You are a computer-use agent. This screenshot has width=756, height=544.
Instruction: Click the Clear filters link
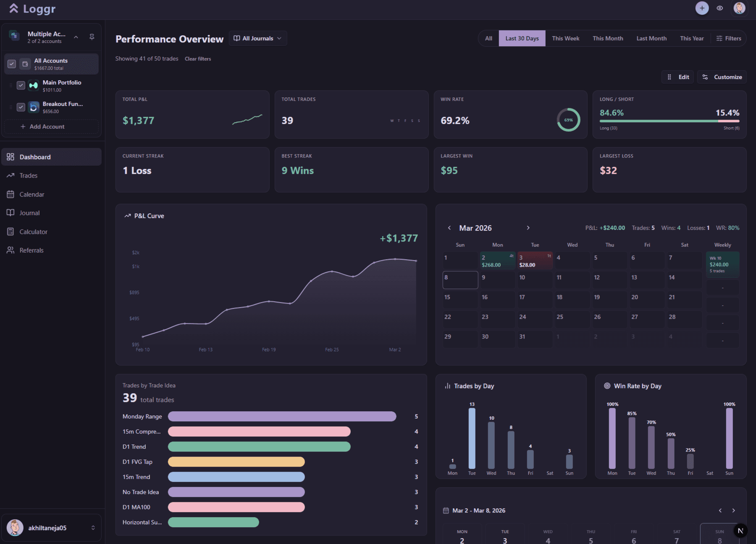pos(197,59)
